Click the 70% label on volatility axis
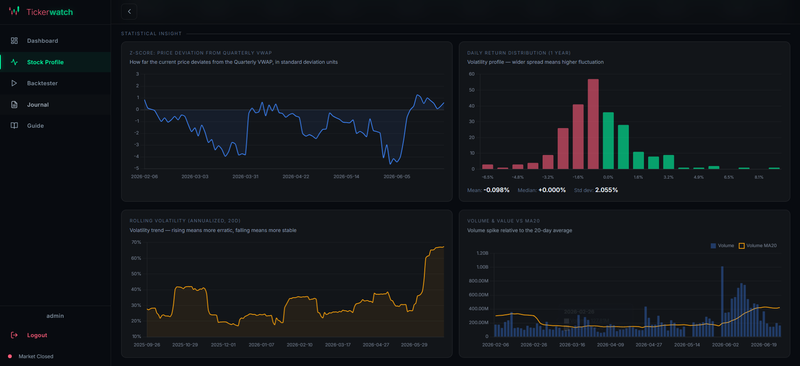The image size is (800, 366). pos(136,242)
